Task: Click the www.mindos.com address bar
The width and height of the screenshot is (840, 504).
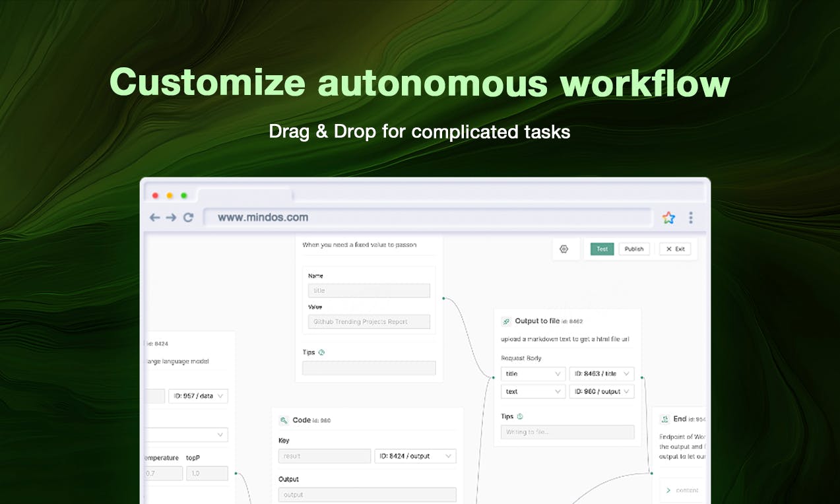Action: 428,217
